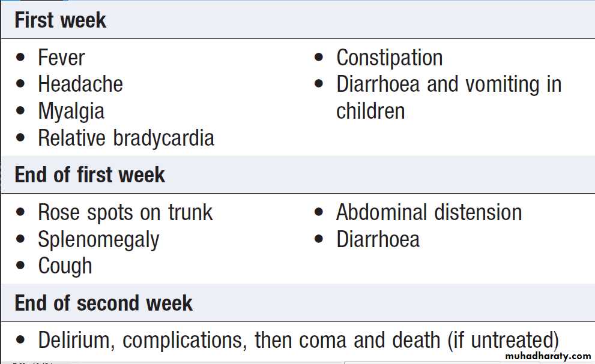The width and height of the screenshot is (595, 364).
Task: Click the "Myalgia" list item
Action: click(x=71, y=112)
